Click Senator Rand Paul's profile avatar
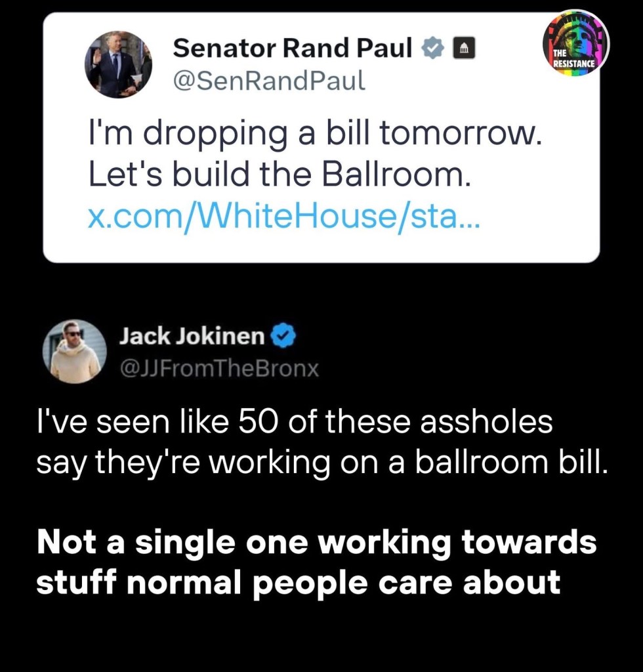This screenshot has width=643, height=672. click(x=118, y=65)
